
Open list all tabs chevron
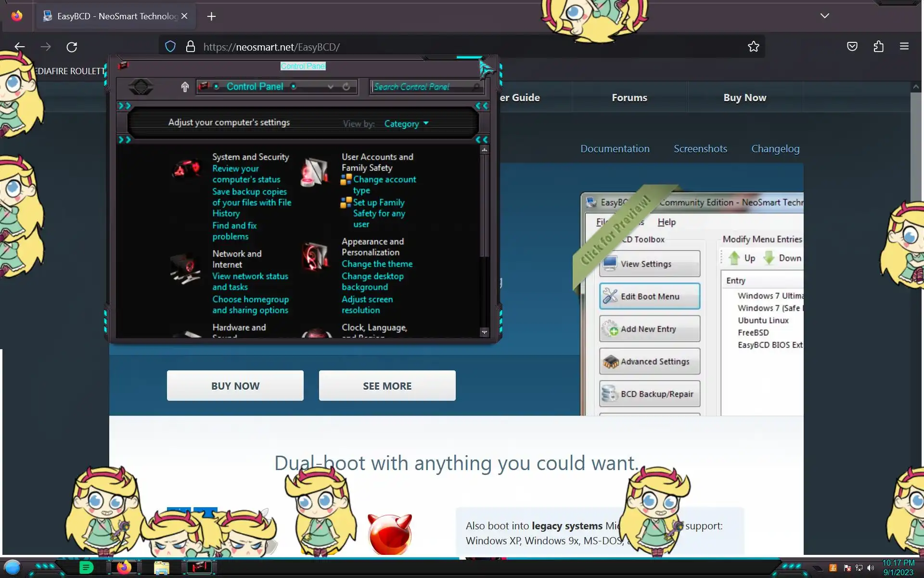(824, 16)
